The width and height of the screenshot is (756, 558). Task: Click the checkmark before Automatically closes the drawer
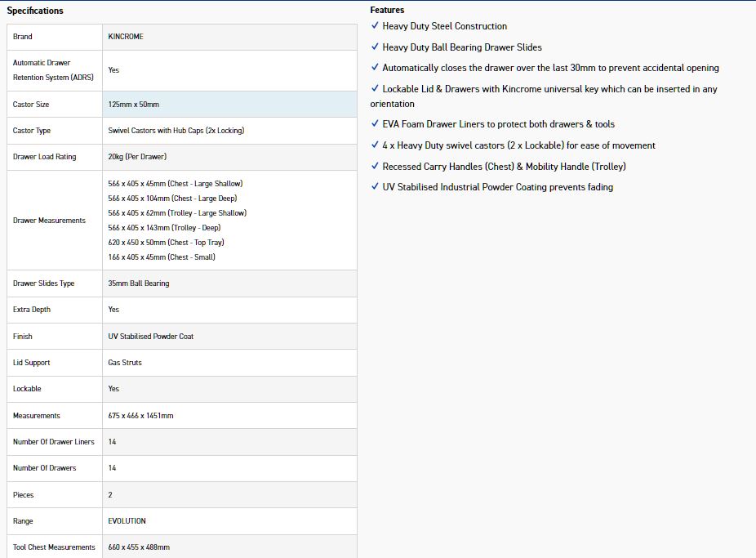click(x=375, y=68)
